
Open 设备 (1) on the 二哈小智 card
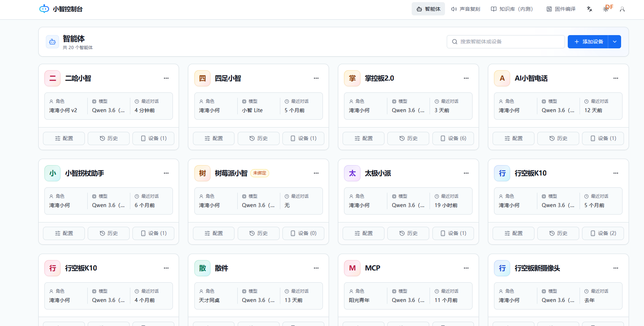tap(153, 138)
